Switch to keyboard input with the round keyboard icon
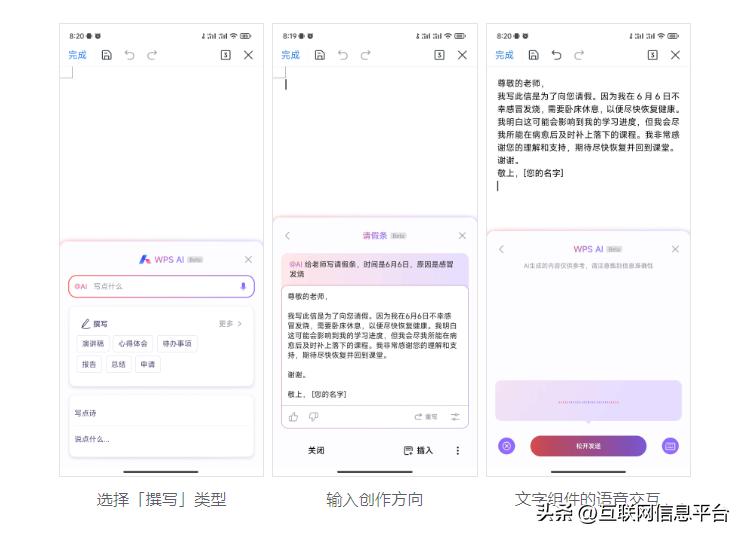This screenshot has width=745, height=538. 670,446
